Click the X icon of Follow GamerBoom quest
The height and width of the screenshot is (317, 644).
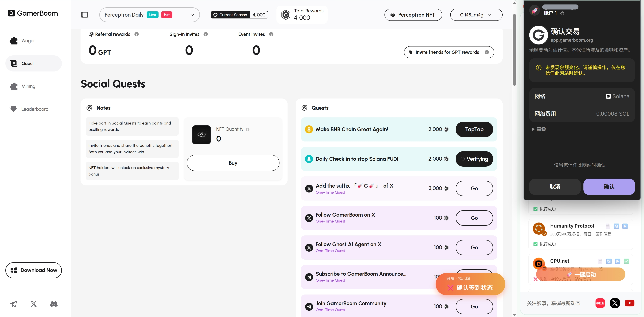[309, 218]
